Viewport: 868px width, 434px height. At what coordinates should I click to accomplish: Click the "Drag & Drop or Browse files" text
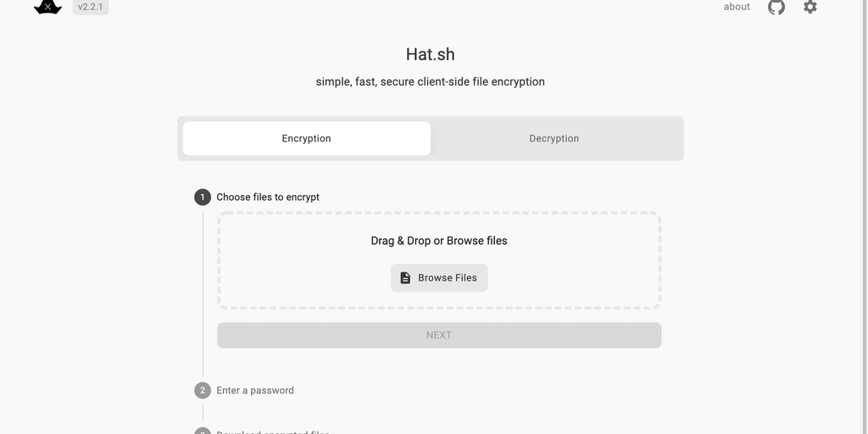click(x=439, y=241)
